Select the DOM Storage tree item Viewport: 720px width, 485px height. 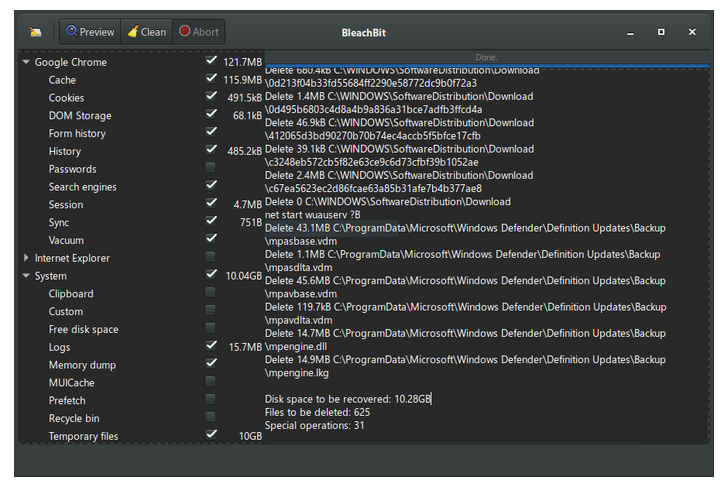(x=80, y=116)
